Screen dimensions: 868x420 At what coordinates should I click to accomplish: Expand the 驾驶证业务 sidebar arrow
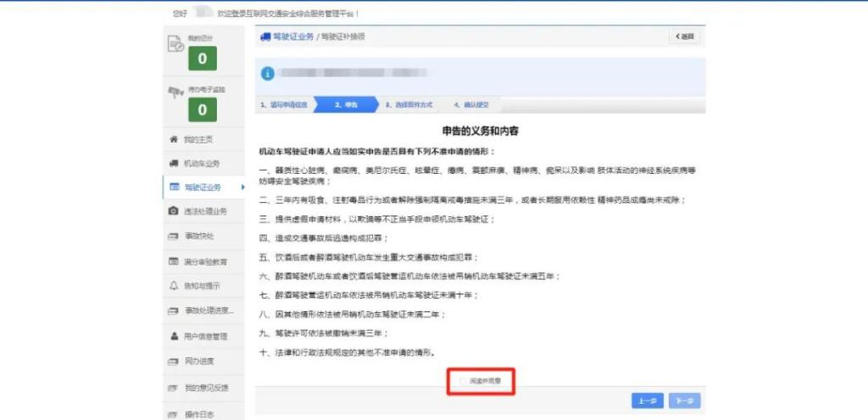click(242, 187)
